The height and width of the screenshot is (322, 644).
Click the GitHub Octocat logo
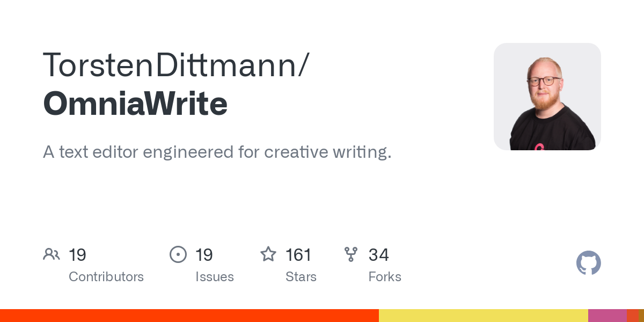point(588,263)
